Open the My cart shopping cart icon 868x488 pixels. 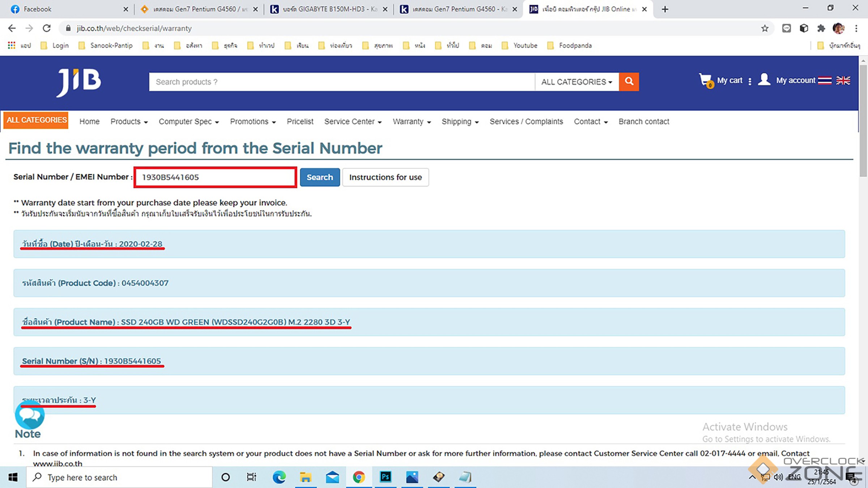(x=705, y=80)
